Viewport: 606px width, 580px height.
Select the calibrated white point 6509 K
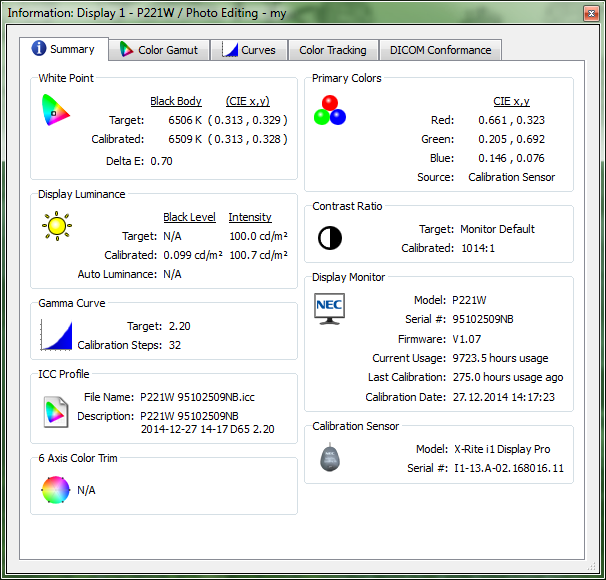(185, 139)
